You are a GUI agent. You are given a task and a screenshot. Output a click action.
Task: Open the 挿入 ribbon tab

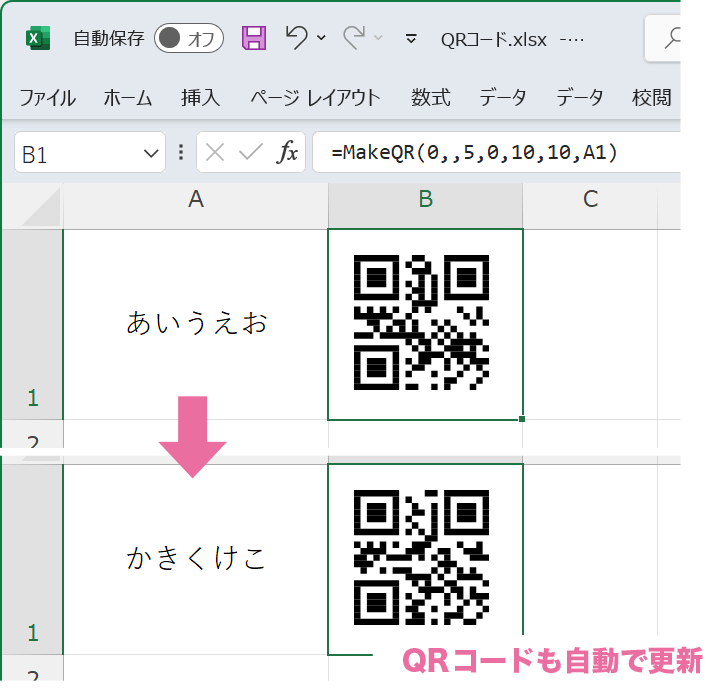[200, 98]
